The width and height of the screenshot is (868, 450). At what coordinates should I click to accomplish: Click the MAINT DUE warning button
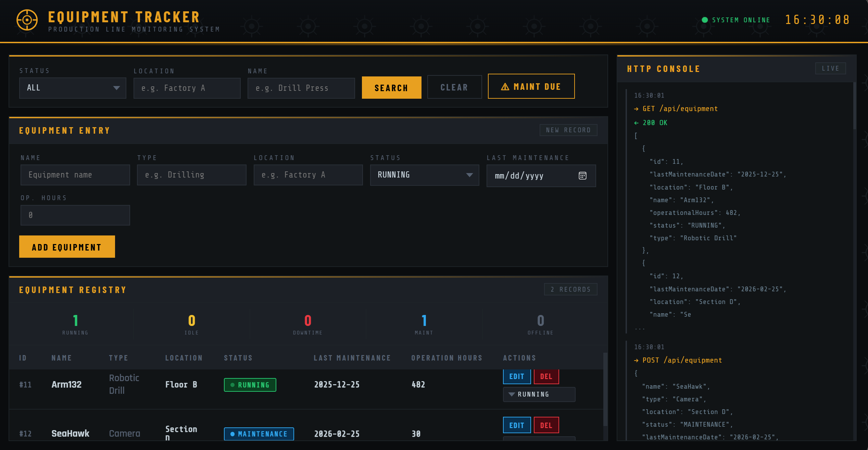point(531,86)
